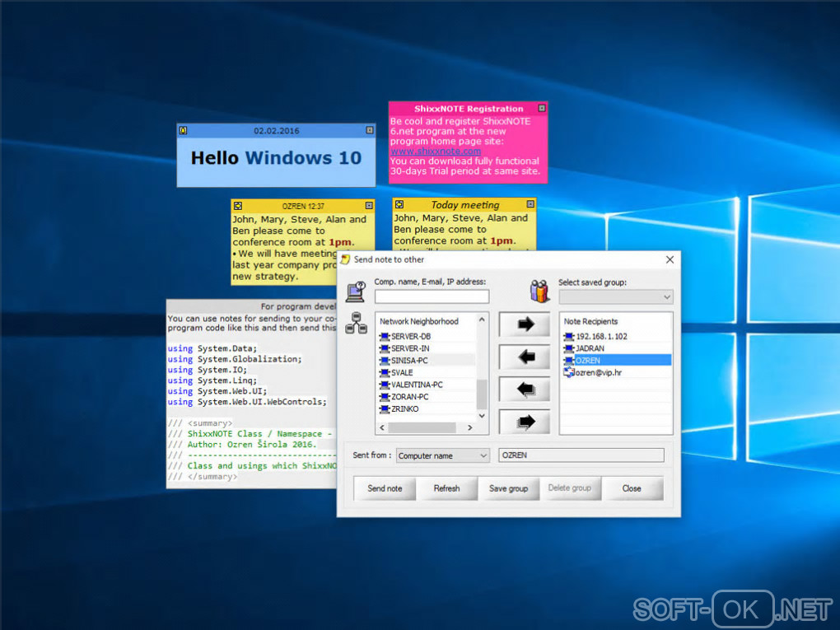This screenshot has width=840, height=630.
Task: Click the note icon in Send note to other title bar
Action: click(x=346, y=259)
